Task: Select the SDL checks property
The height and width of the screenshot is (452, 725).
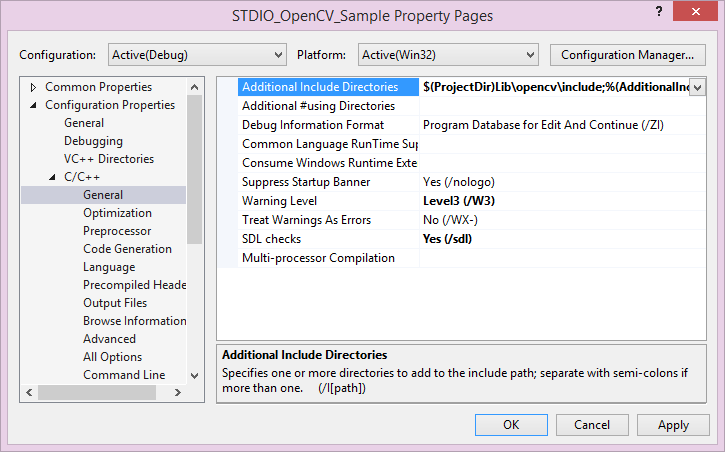Action: pyautogui.click(x=328, y=238)
